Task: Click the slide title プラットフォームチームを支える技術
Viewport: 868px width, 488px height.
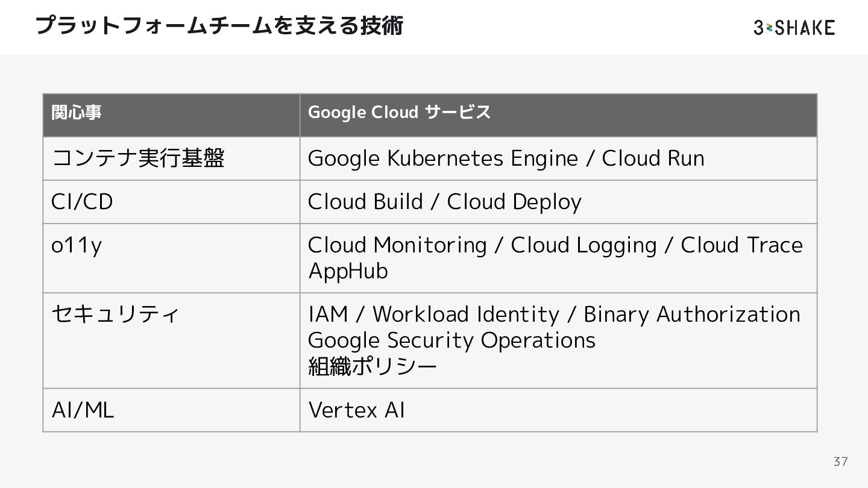Action: tap(219, 26)
